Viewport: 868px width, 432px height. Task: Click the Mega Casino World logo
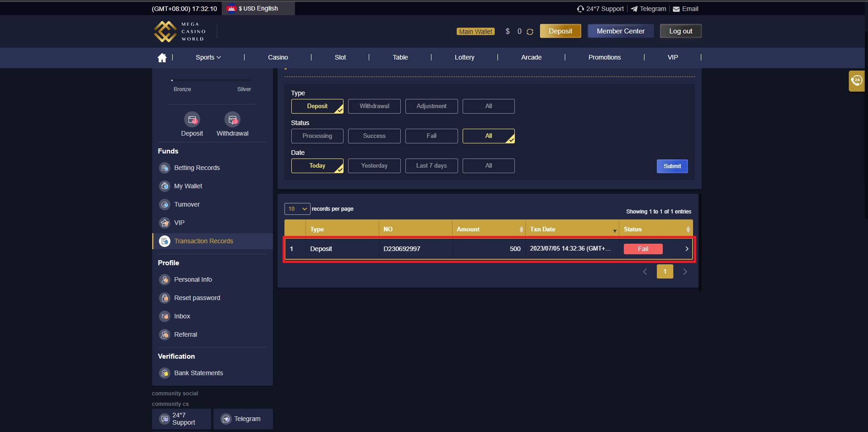pyautogui.click(x=180, y=32)
